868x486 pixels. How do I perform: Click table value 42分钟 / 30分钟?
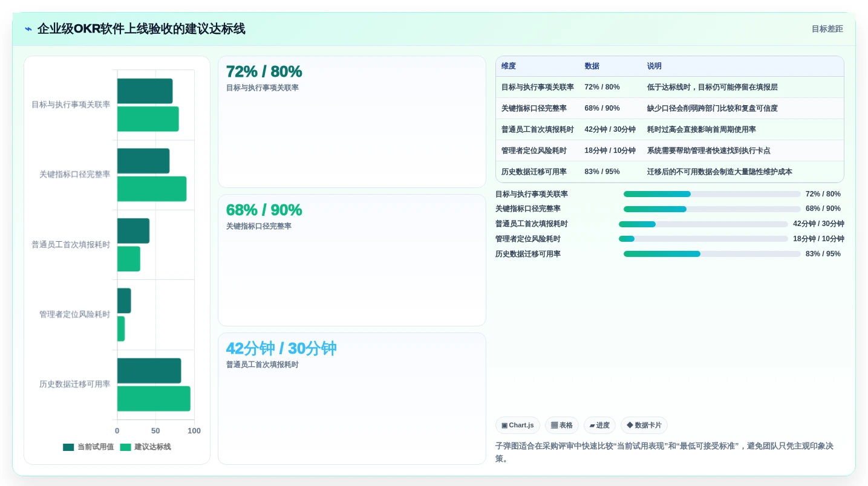[610, 129]
